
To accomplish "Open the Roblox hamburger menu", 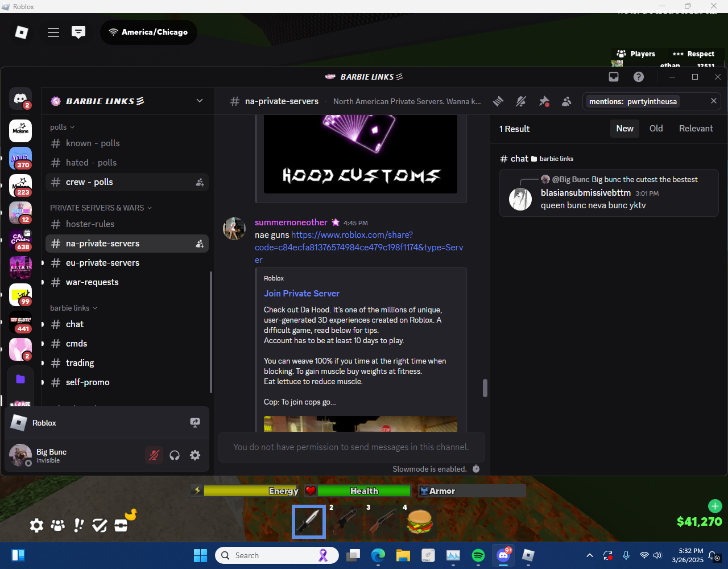I will pyautogui.click(x=53, y=32).
